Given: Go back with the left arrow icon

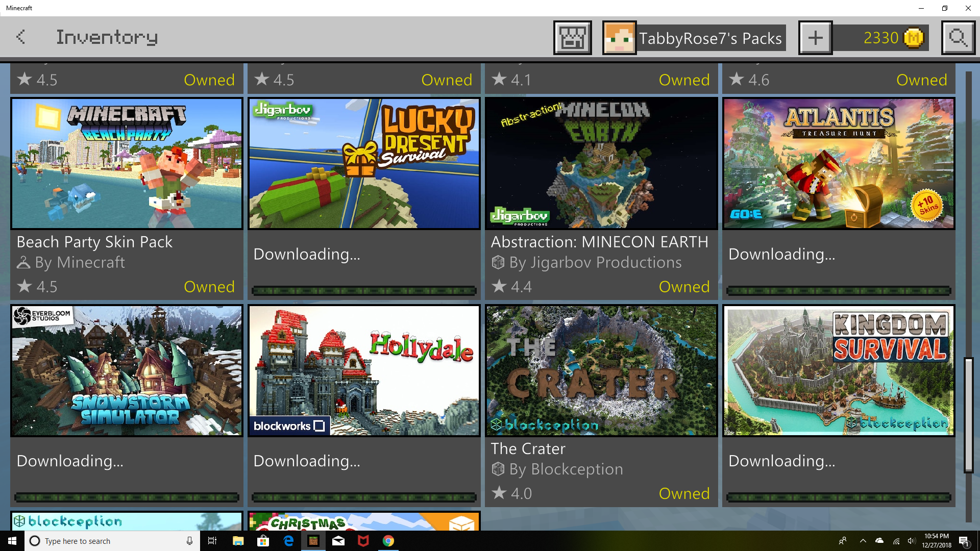Looking at the screenshot, I should tap(20, 37).
